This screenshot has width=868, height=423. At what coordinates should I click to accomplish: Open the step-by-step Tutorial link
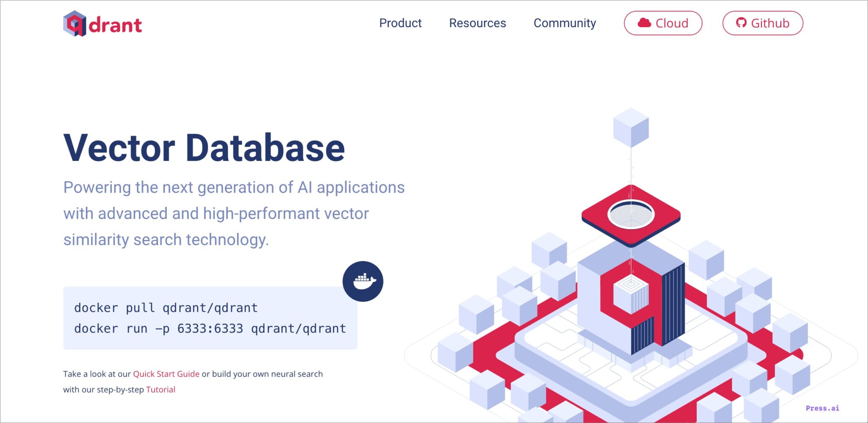(x=161, y=390)
